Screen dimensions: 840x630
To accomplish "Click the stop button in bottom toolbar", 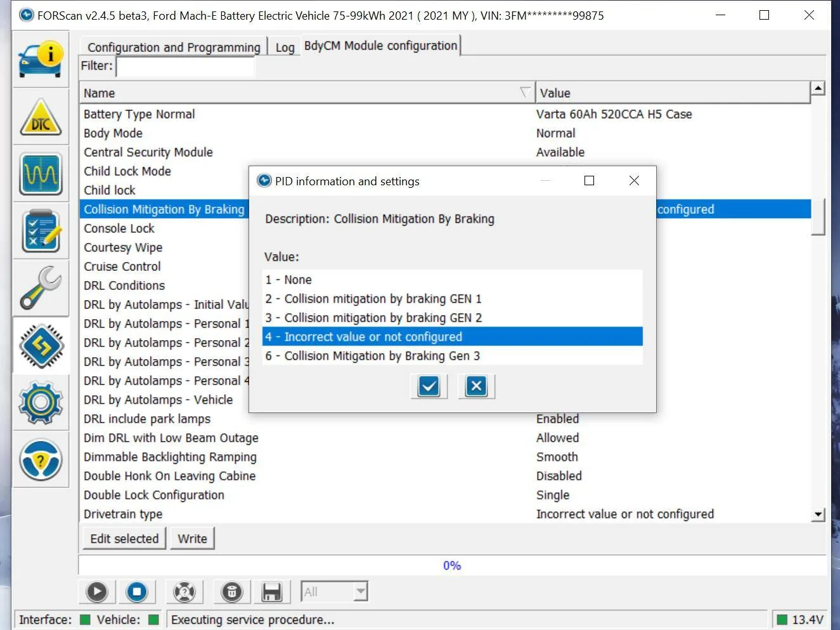I will [137, 592].
